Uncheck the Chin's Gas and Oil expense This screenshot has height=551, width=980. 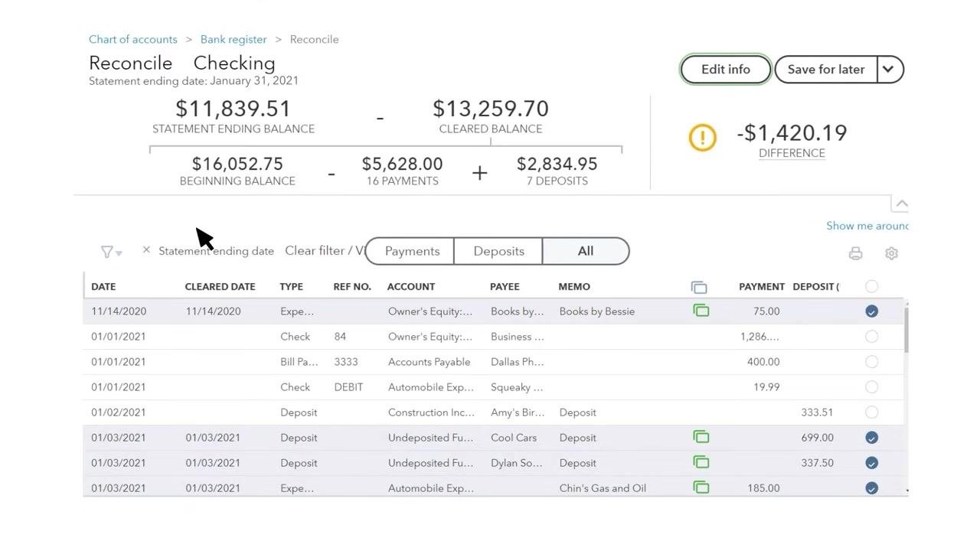871,488
